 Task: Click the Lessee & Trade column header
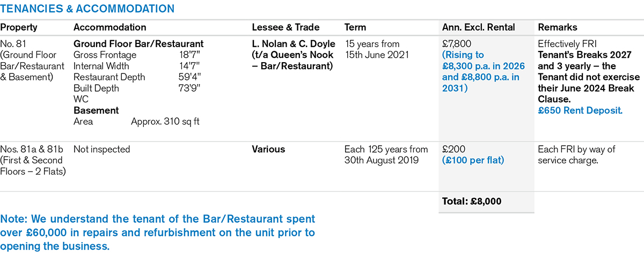click(x=286, y=27)
